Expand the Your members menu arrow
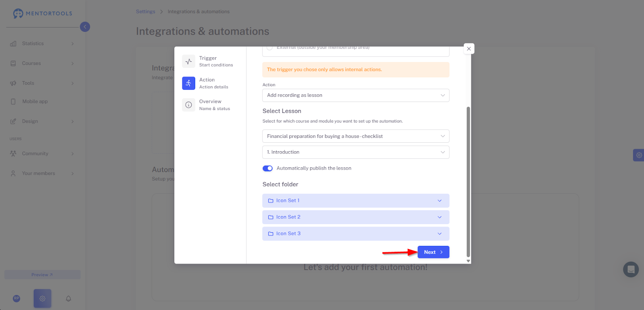Viewport: 644px width, 310px height. pyautogui.click(x=72, y=173)
